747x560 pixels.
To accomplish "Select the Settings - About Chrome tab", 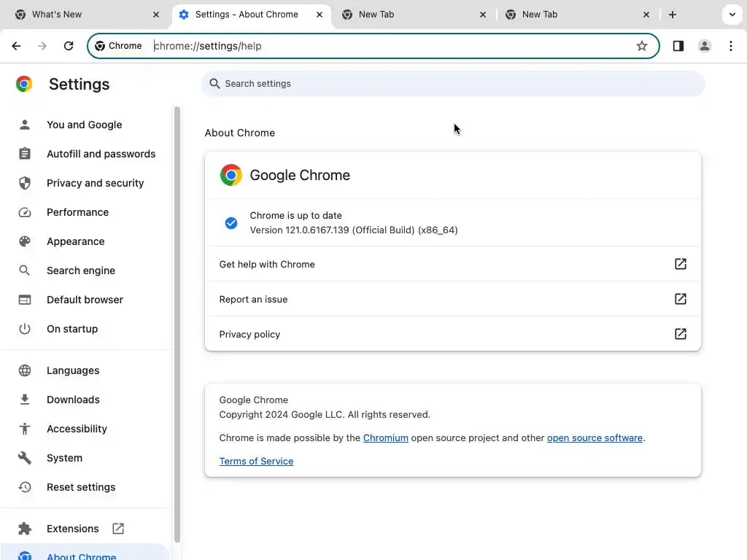I will coord(251,15).
